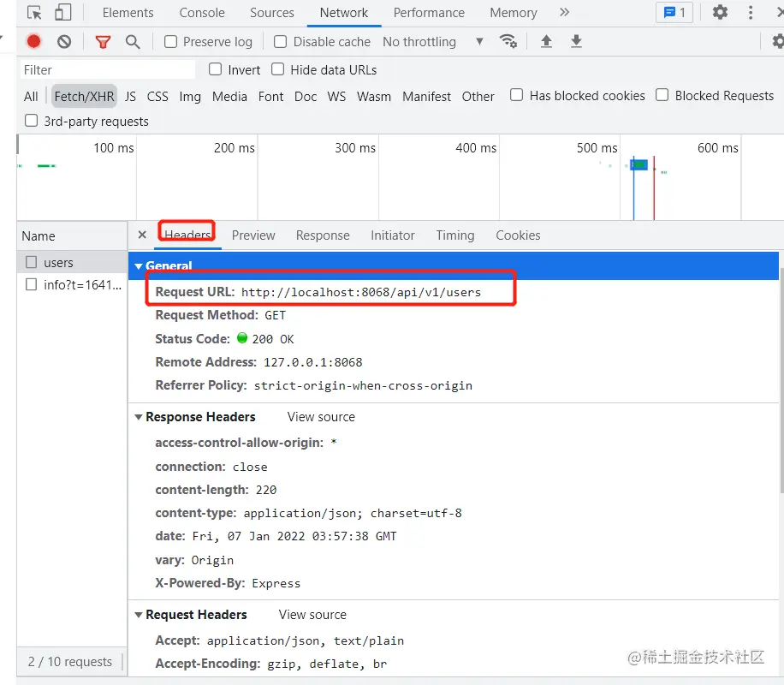This screenshot has height=685, width=784.
Task: Open the Initiator tab of request
Action: pyautogui.click(x=393, y=235)
